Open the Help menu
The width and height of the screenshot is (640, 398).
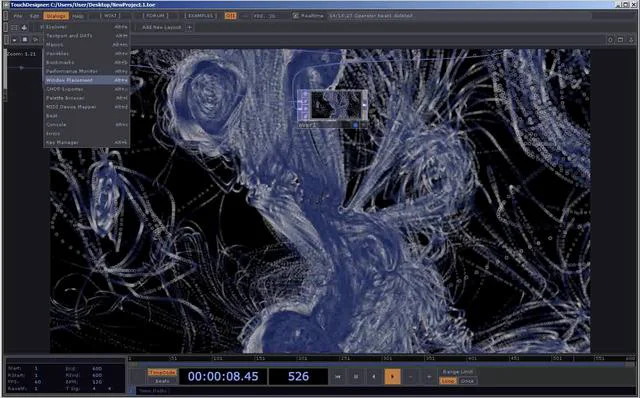point(78,16)
